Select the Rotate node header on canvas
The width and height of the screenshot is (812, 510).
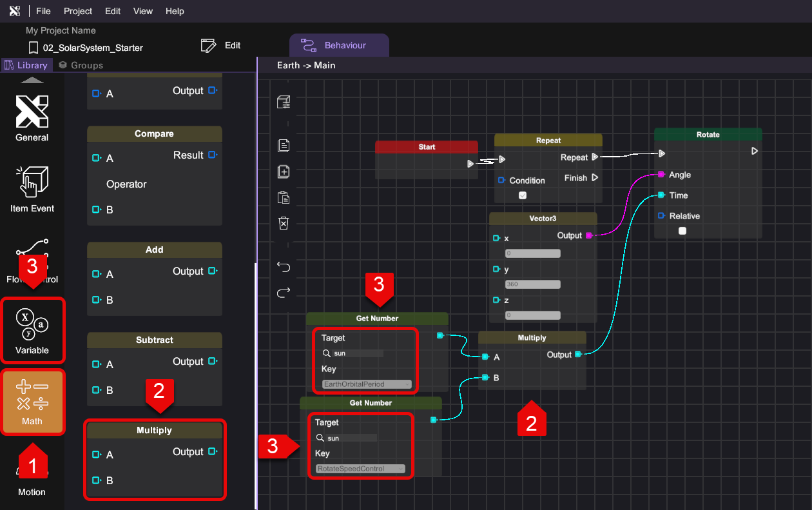pos(708,135)
